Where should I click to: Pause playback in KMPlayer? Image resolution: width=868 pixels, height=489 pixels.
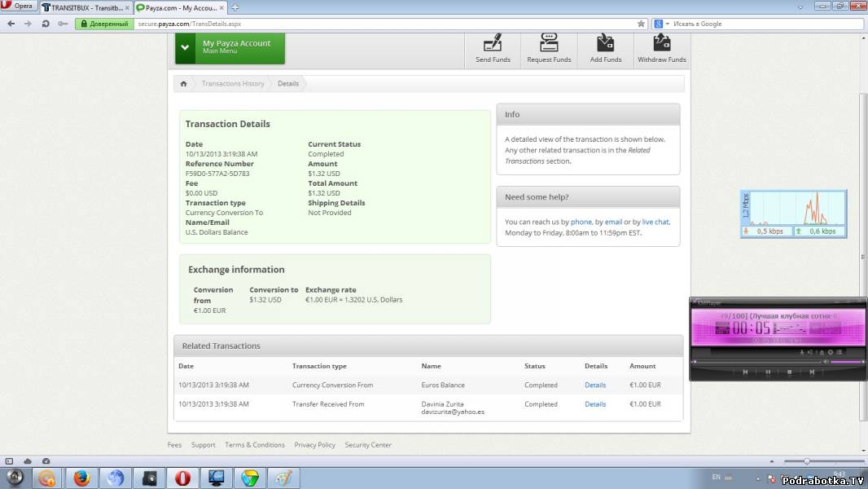(767, 372)
